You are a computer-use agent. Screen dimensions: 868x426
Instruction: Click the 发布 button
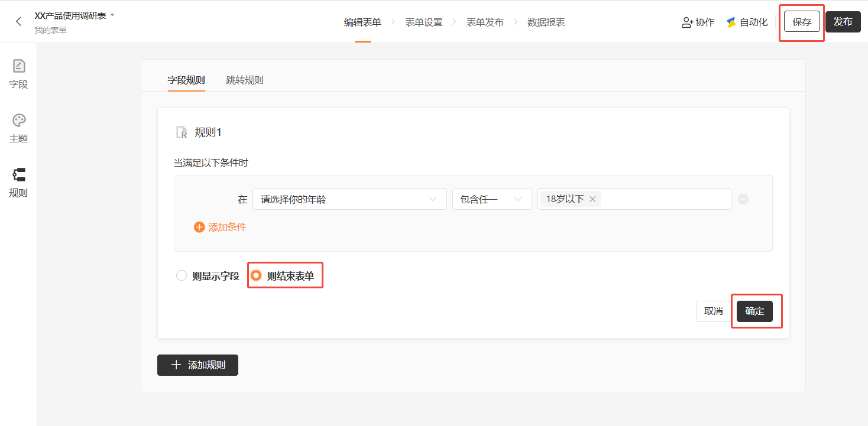[843, 22]
